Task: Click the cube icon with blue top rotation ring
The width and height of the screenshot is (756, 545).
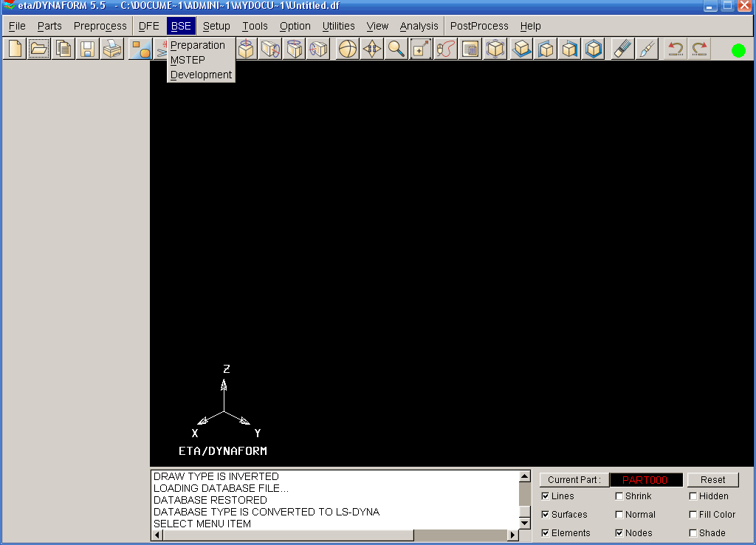Action: (x=295, y=49)
